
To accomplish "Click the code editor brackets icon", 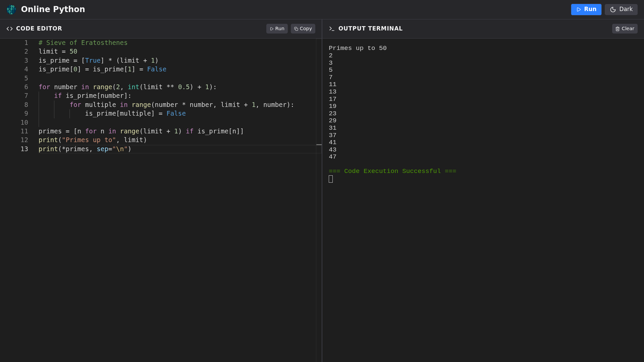I will click(9, 29).
